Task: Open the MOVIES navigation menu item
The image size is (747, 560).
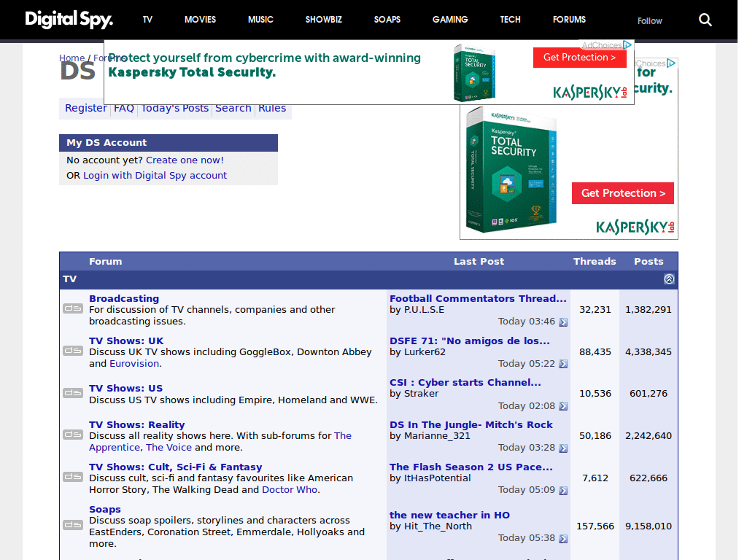Action: coord(200,20)
